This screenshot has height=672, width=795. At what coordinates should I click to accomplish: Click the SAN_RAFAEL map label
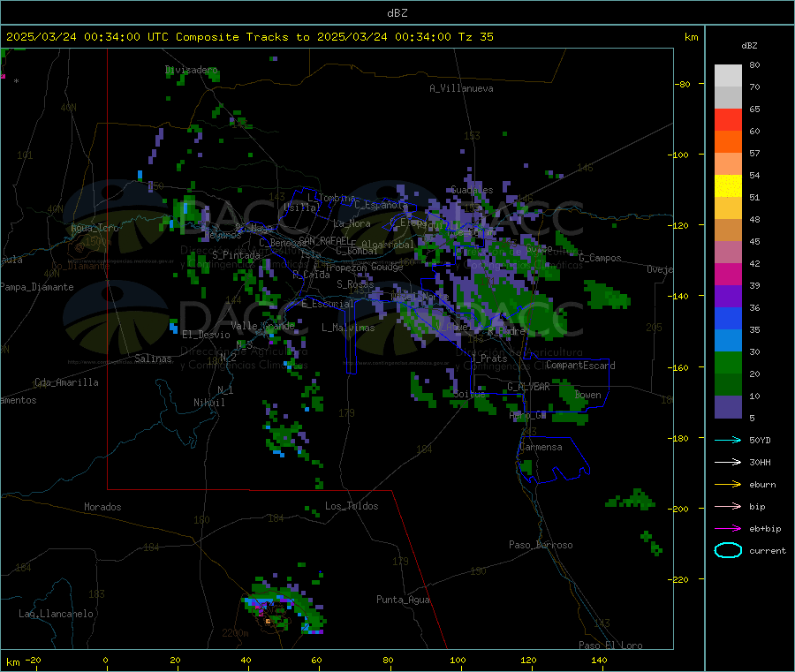pos(325,240)
